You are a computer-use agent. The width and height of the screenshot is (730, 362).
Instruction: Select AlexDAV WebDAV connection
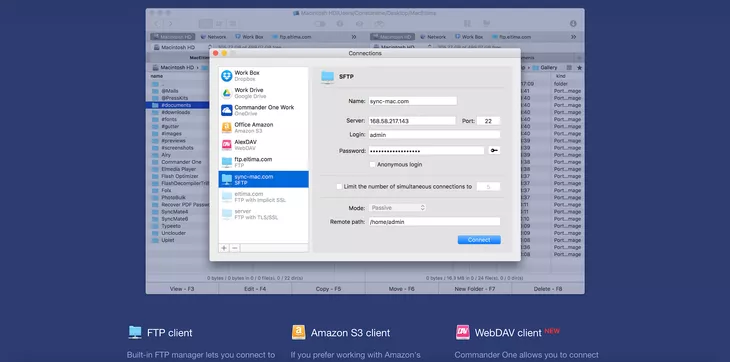point(263,145)
